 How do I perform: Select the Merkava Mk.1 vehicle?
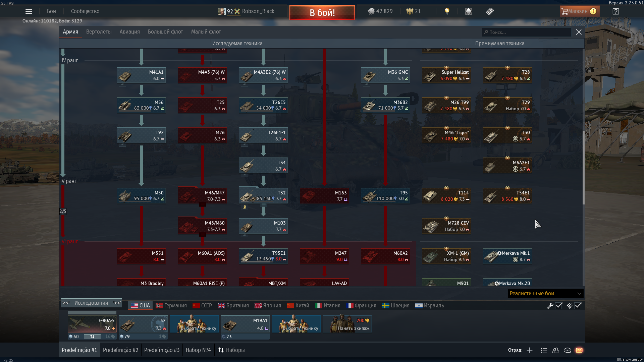507,256
